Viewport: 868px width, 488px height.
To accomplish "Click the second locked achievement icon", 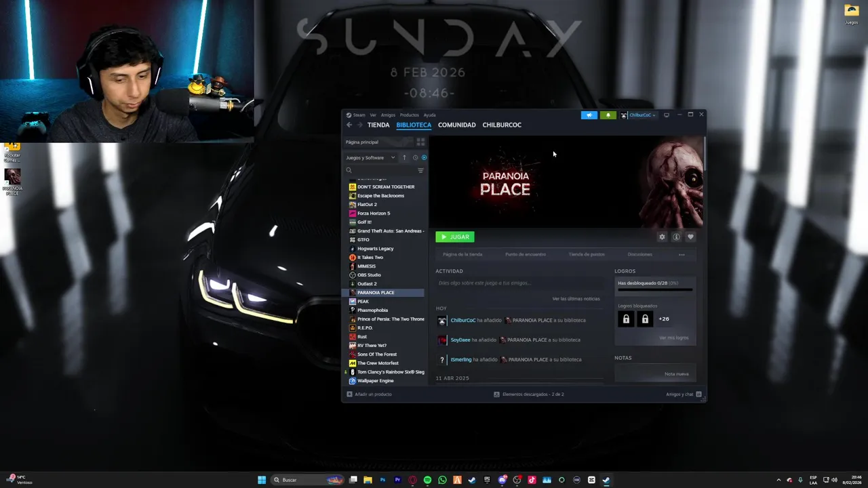I will [645, 319].
